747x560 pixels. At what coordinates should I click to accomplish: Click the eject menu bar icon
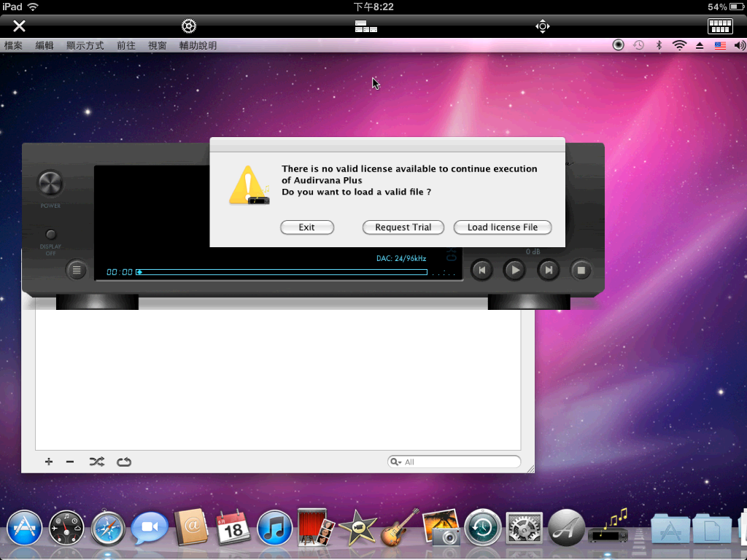700,46
